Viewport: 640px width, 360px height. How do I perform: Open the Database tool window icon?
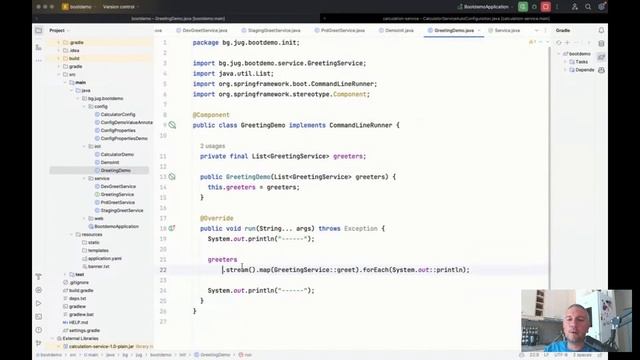[601, 44]
